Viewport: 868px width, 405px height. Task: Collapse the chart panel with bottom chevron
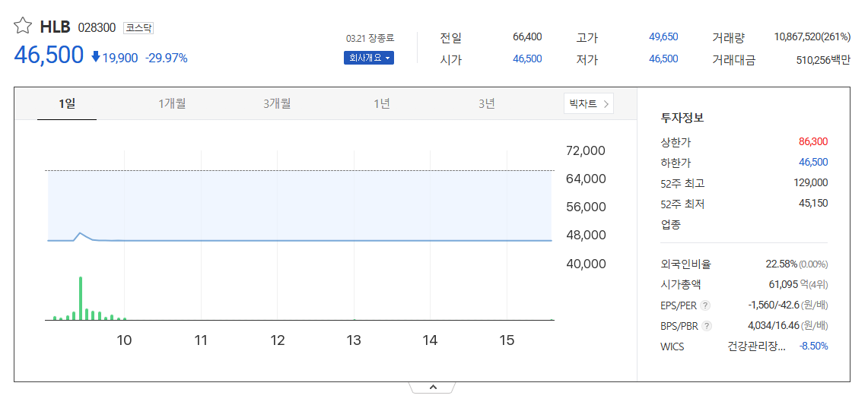(x=433, y=388)
